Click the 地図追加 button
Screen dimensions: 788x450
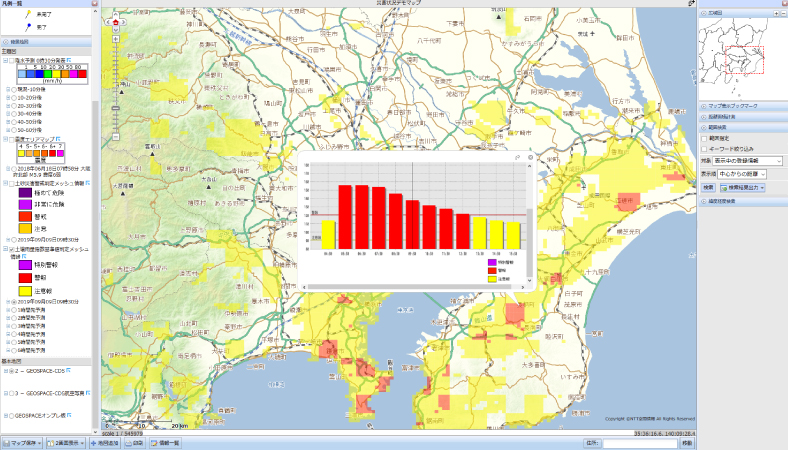pos(105,443)
